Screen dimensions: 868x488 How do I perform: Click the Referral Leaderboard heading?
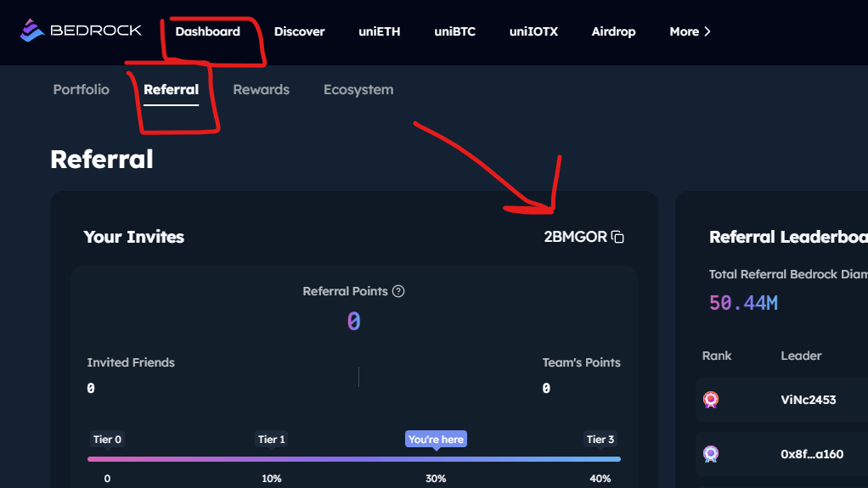(788, 237)
